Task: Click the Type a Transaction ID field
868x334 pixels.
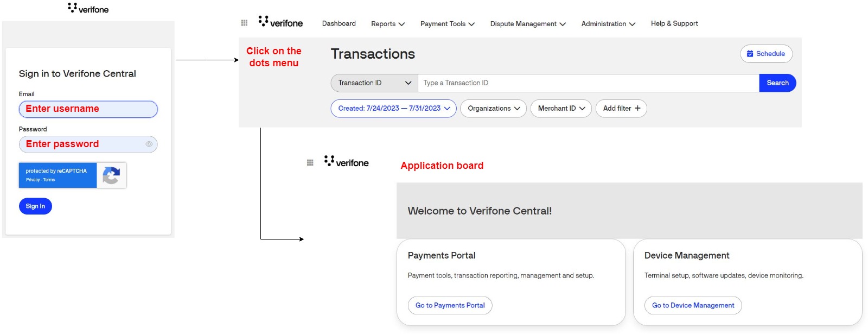Action: [x=588, y=83]
